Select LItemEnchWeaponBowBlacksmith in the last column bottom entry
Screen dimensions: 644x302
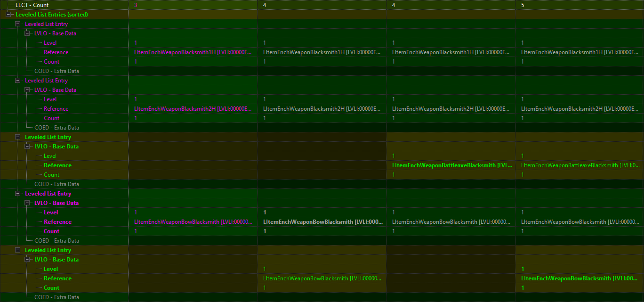[x=579, y=278]
